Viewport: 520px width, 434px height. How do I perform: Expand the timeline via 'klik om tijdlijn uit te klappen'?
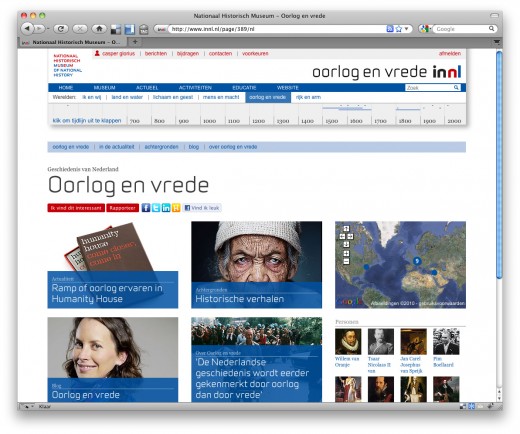87,121
